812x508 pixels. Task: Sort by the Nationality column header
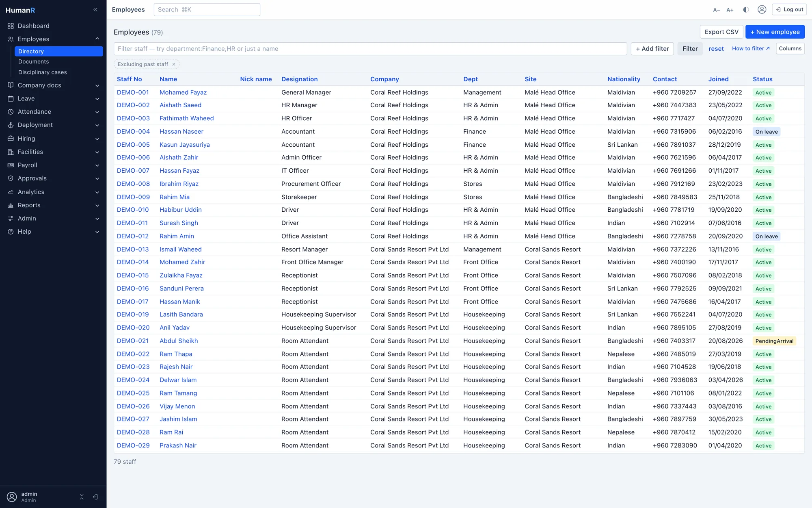point(624,79)
